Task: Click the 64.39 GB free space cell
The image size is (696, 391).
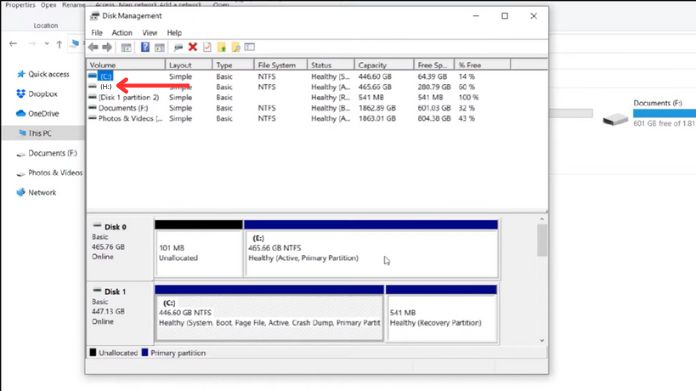Action: (432, 76)
